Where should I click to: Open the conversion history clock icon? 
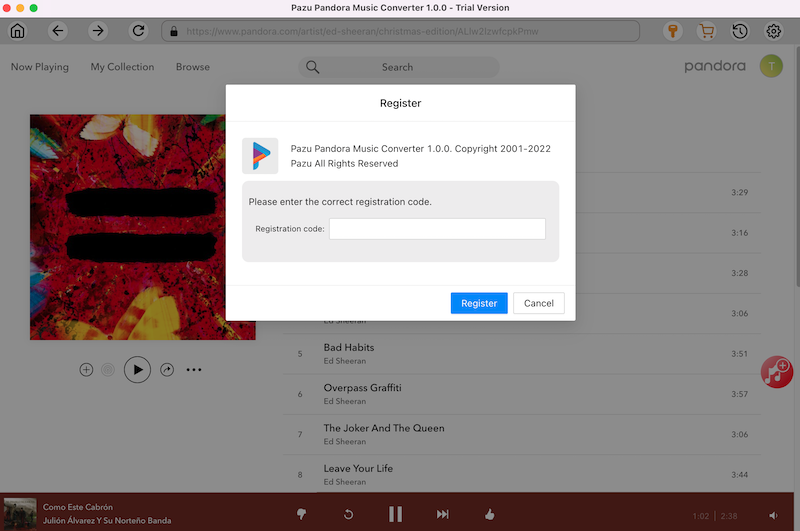[739, 31]
